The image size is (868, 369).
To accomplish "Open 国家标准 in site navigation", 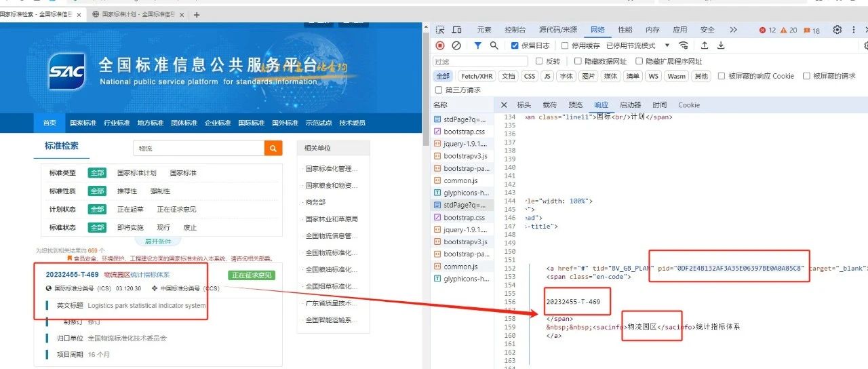I will coord(83,123).
